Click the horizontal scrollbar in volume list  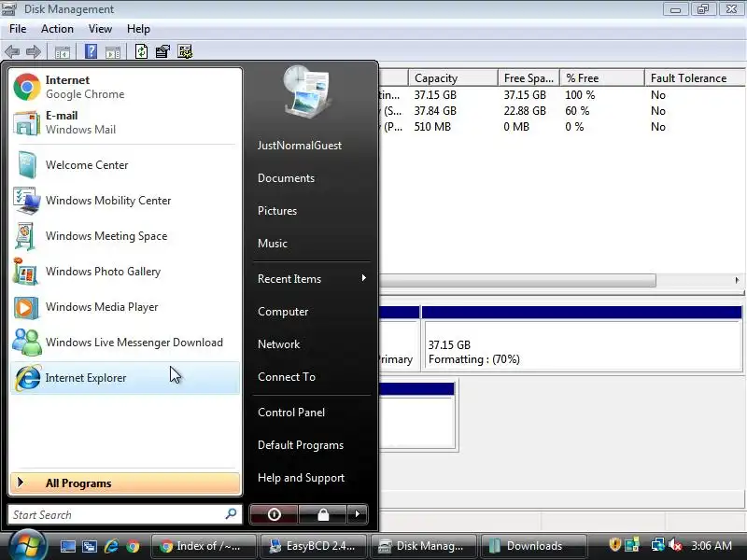tap(517, 281)
